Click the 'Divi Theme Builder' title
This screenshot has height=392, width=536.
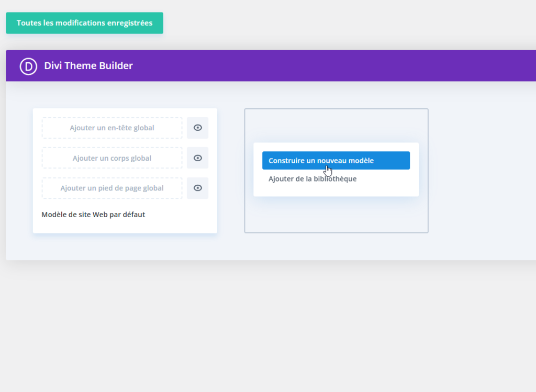coord(88,65)
